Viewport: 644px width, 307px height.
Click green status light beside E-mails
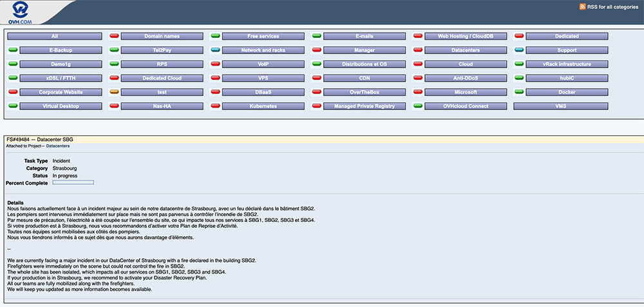click(317, 36)
